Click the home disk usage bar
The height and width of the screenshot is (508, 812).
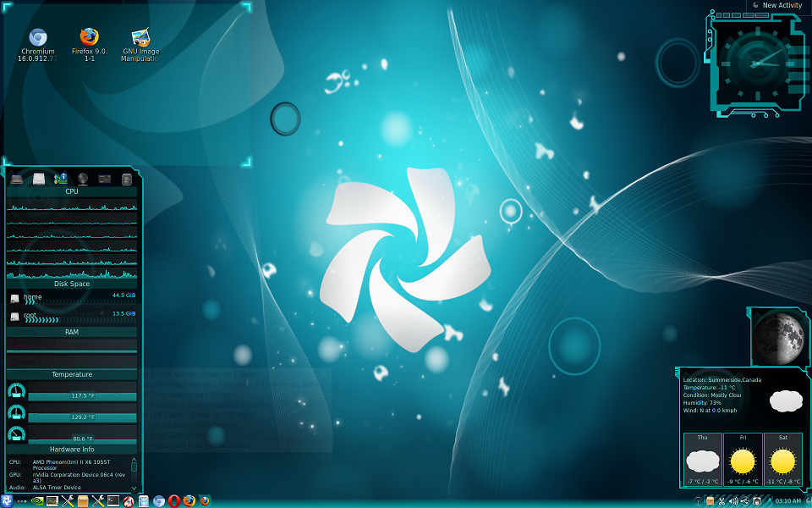pos(80,301)
